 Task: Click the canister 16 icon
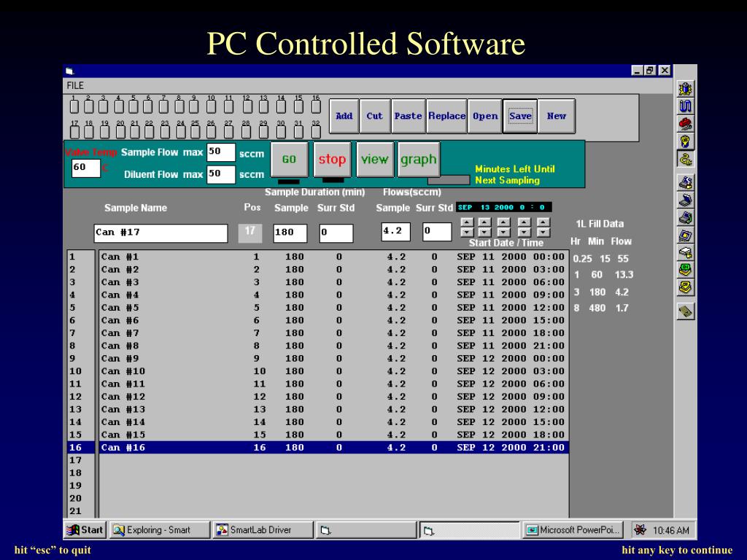coord(316,108)
